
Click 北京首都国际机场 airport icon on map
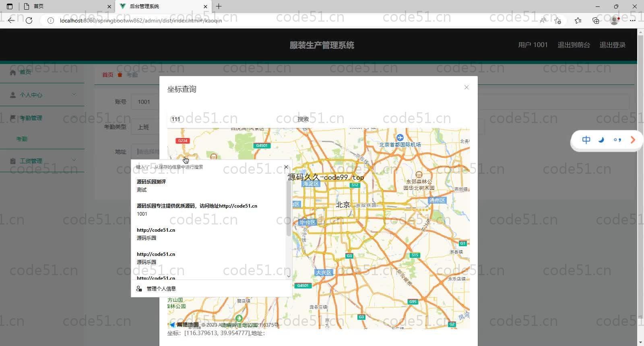[x=400, y=138]
